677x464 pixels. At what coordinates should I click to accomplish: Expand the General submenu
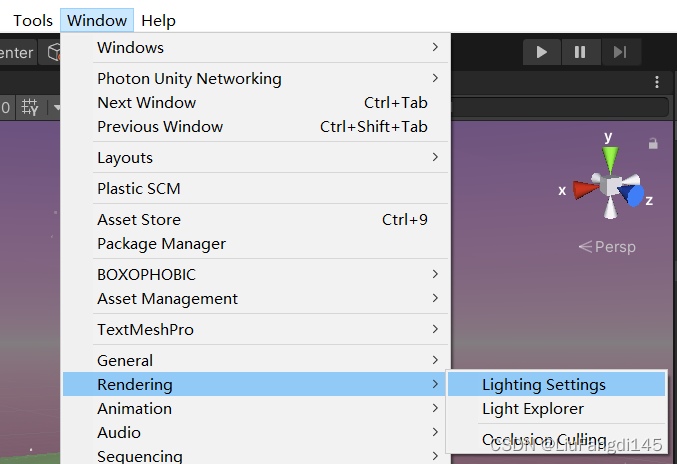(256, 360)
